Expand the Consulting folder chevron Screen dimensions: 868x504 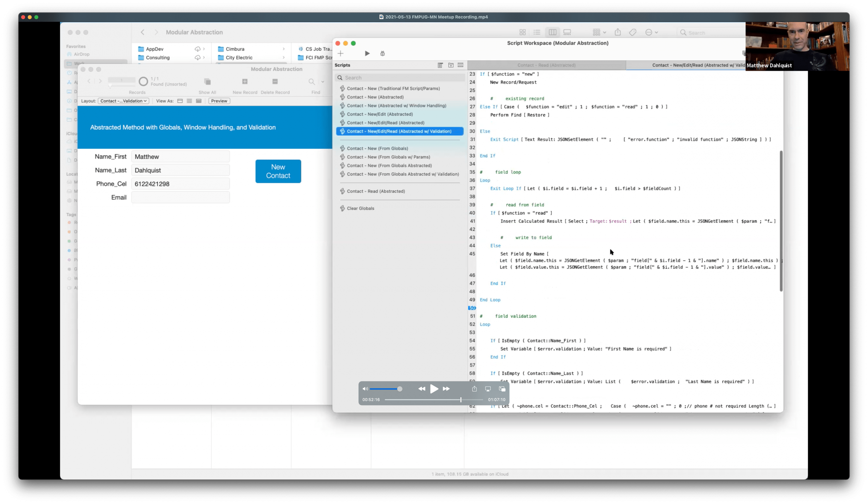click(x=204, y=57)
